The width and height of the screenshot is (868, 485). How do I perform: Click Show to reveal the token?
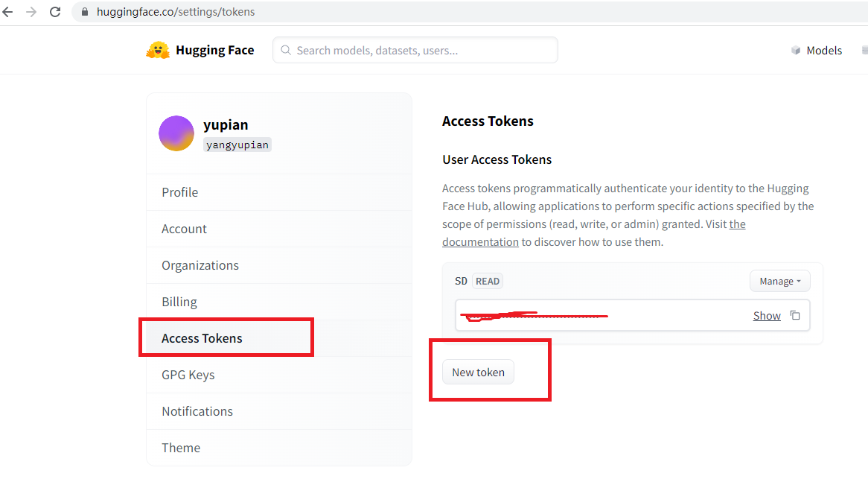[767, 315]
